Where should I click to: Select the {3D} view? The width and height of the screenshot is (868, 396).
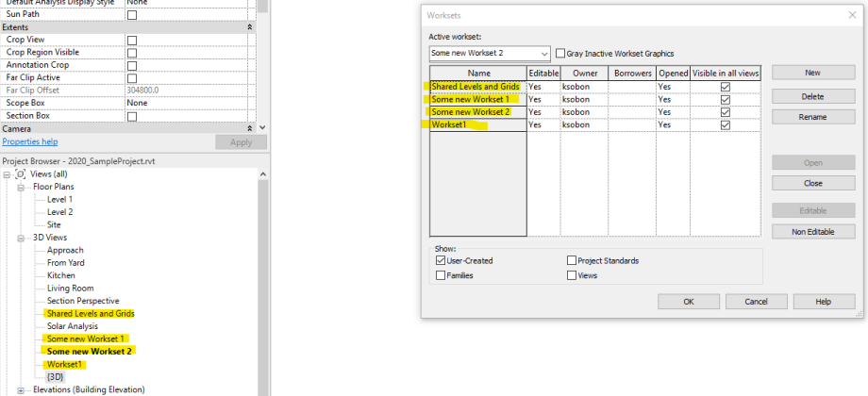point(56,377)
